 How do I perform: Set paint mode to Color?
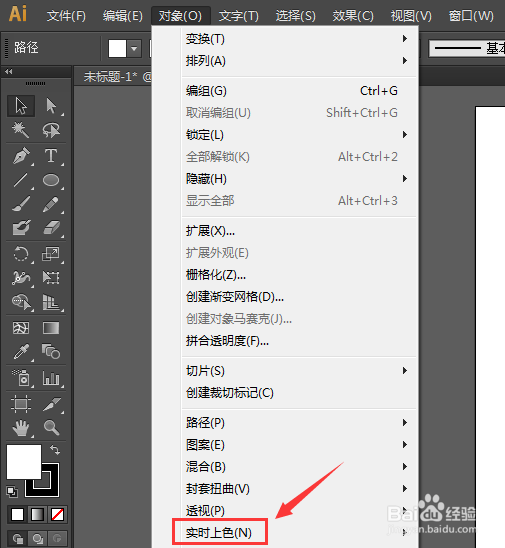coord(17,514)
